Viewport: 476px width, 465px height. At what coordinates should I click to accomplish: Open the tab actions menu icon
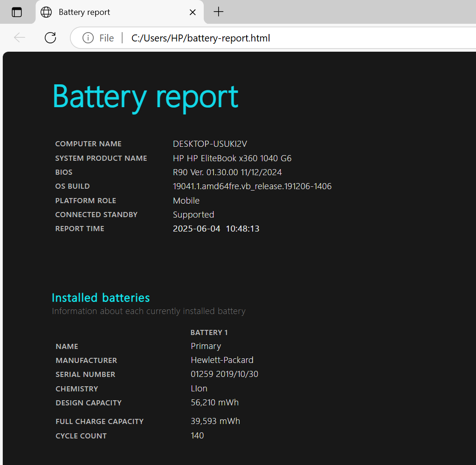coord(17,12)
